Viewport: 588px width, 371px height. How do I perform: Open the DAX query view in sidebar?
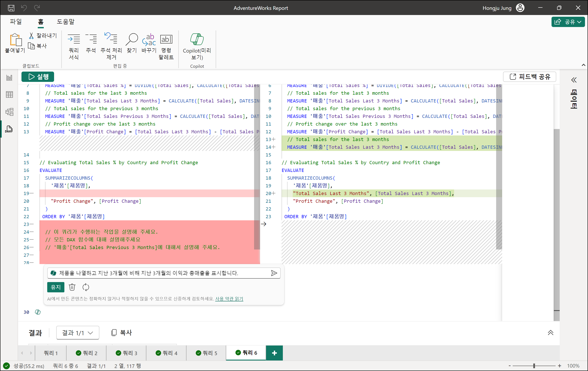point(9,129)
